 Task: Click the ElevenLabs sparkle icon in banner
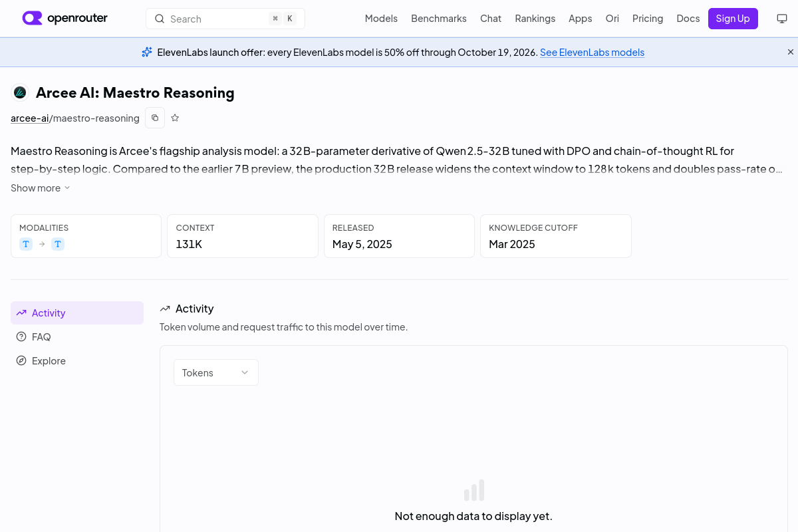coord(147,52)
